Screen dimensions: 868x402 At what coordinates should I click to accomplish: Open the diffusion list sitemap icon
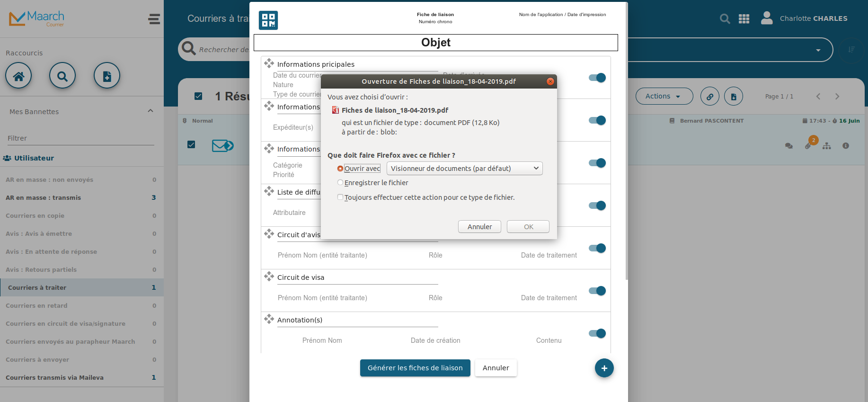pyautogui.click(x=827, y=146)
